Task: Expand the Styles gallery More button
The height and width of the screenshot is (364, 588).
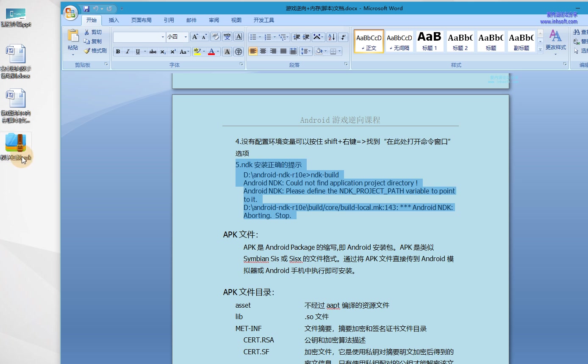Action: (x=540, y=50)
